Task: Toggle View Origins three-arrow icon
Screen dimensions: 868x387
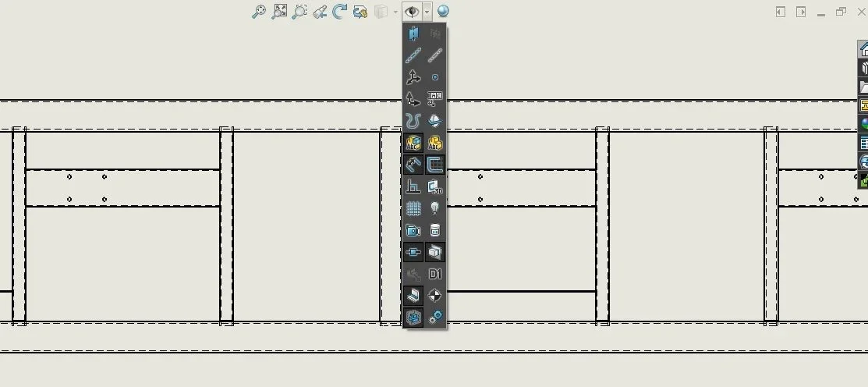Action: coord(413,77)
